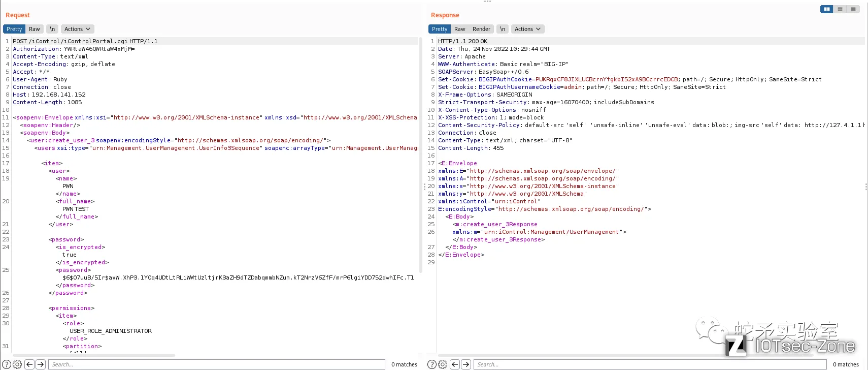Click the Request vertical scrollbar

(x=421, y=155)
